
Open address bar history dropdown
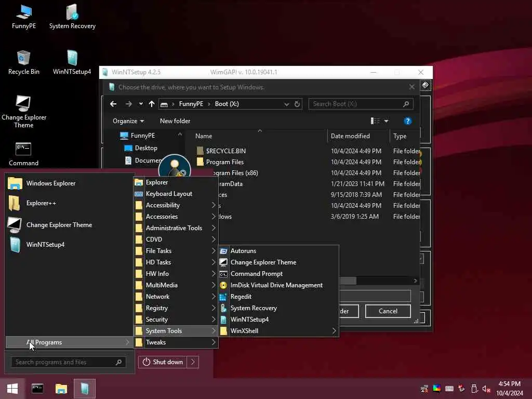point(286,104)
